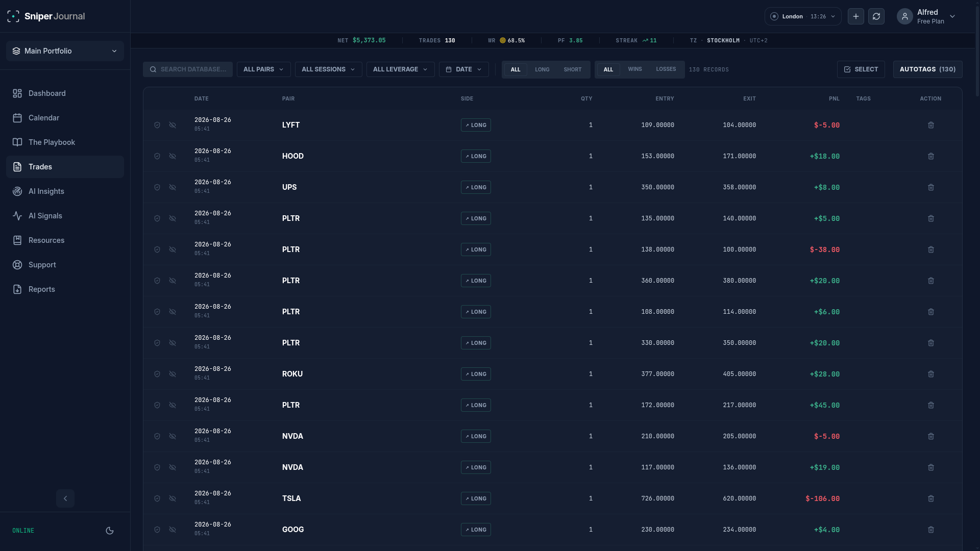
Task: Expand the ALL PAIRS dropdown
Action: (264, 69)
